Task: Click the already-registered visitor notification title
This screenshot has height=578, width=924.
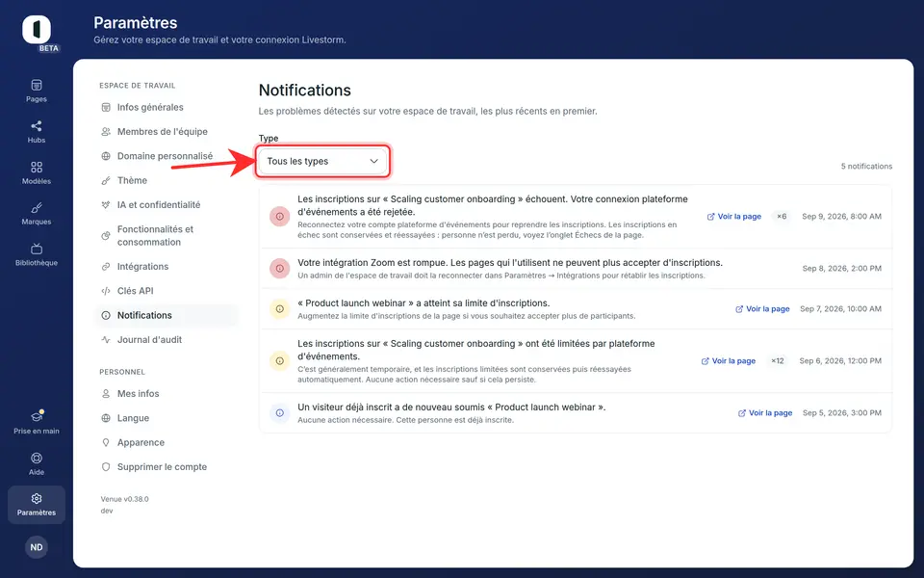Action: click(x=451, y=407)
